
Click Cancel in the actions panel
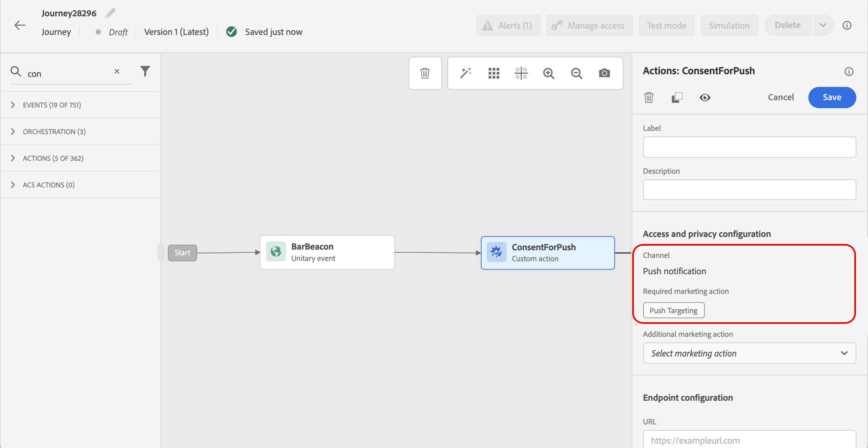point(781,97)
